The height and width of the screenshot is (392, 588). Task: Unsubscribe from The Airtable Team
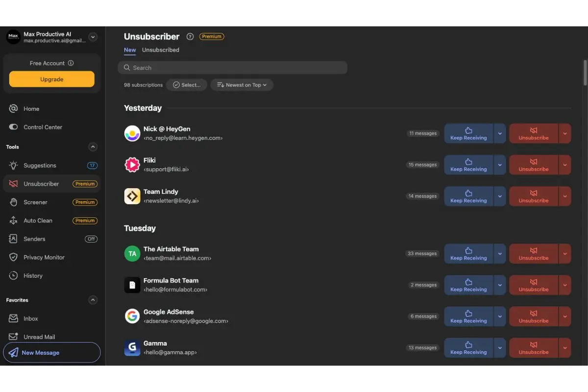(534, 253)
